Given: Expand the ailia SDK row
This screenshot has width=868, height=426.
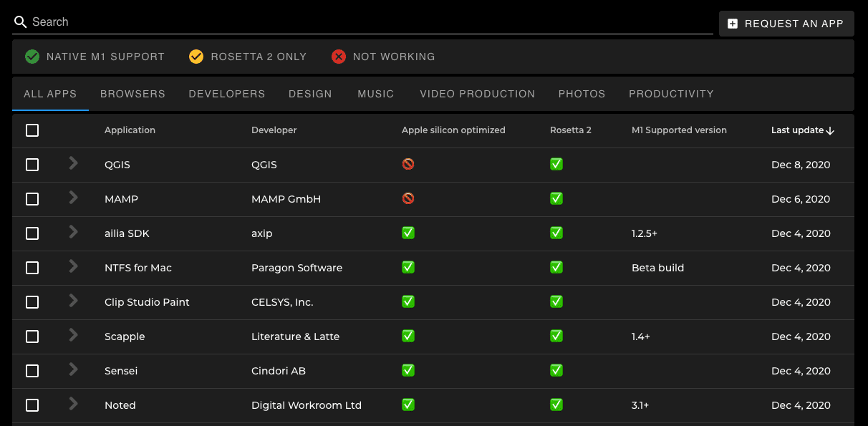Looking at the screenshot, I should [73, 231].
